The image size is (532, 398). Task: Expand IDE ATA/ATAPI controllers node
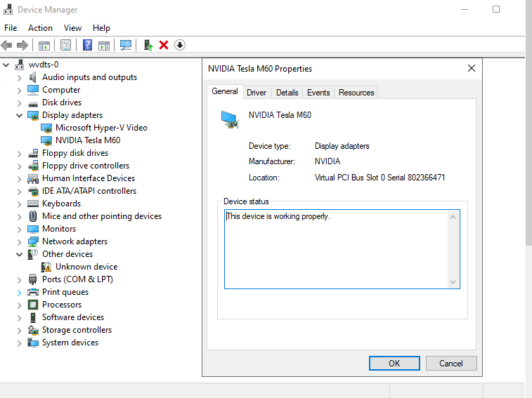[x=20, y=192]
